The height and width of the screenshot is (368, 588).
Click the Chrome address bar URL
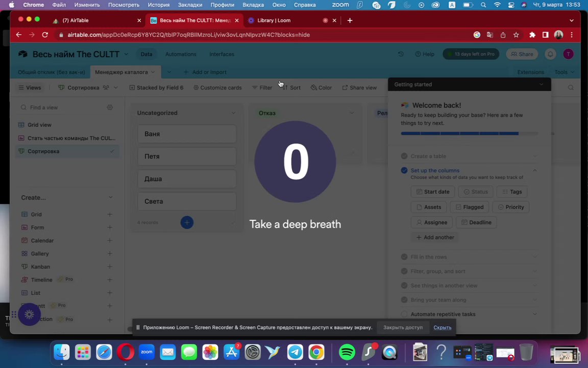point(189,35)
